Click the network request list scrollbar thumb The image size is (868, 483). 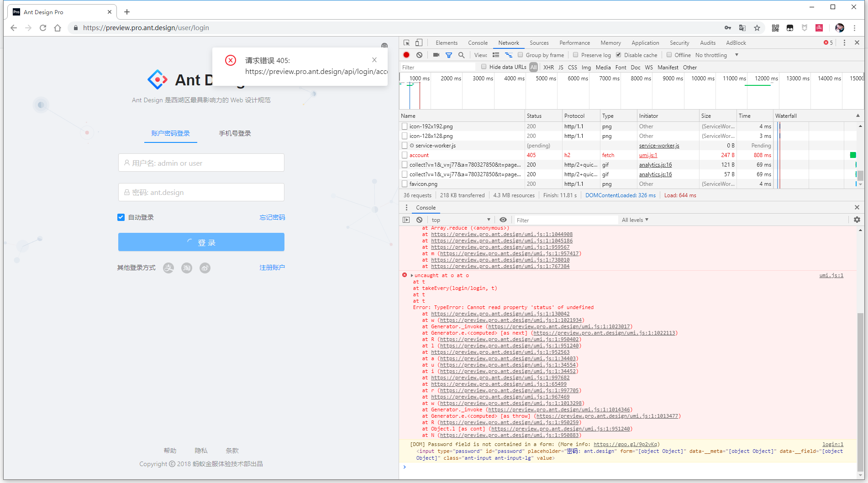(x=860, y=176)
